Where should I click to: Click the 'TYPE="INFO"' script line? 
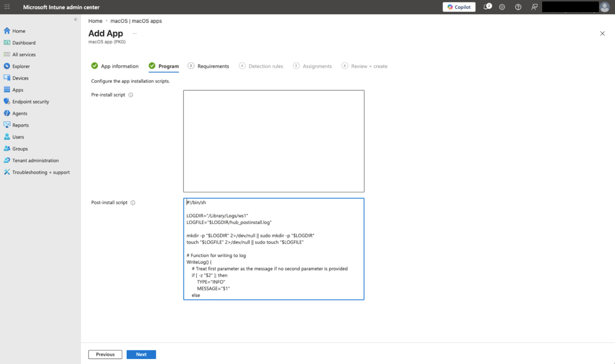[x=211, y=282]
